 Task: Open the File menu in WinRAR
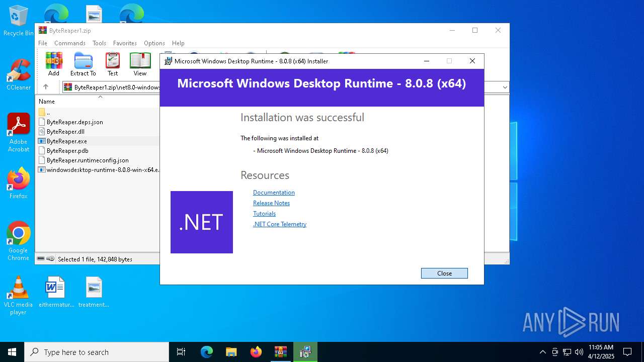coord(43,43)
